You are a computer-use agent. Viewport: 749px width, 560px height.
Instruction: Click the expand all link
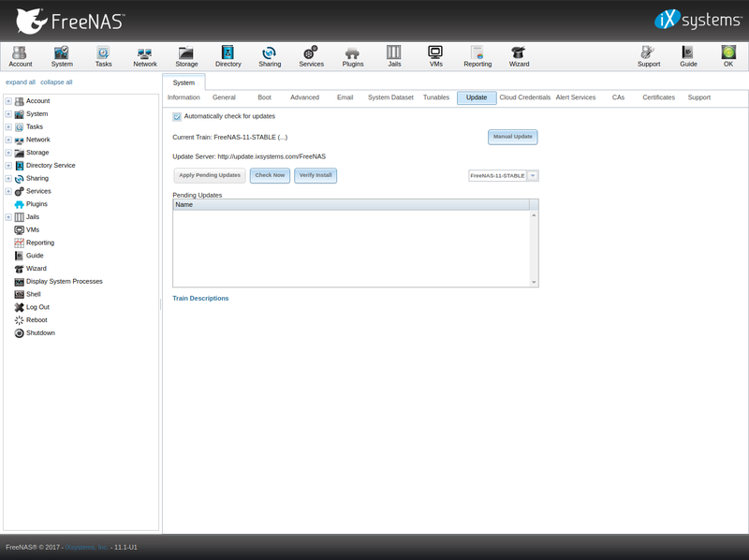[x=21, y=82]
